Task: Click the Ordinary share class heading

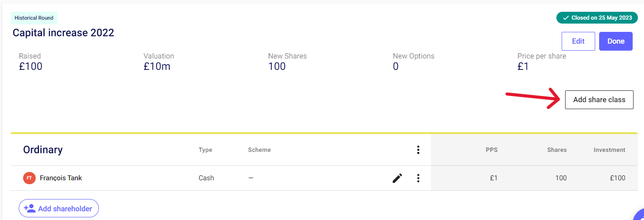Action: [43, 150]
